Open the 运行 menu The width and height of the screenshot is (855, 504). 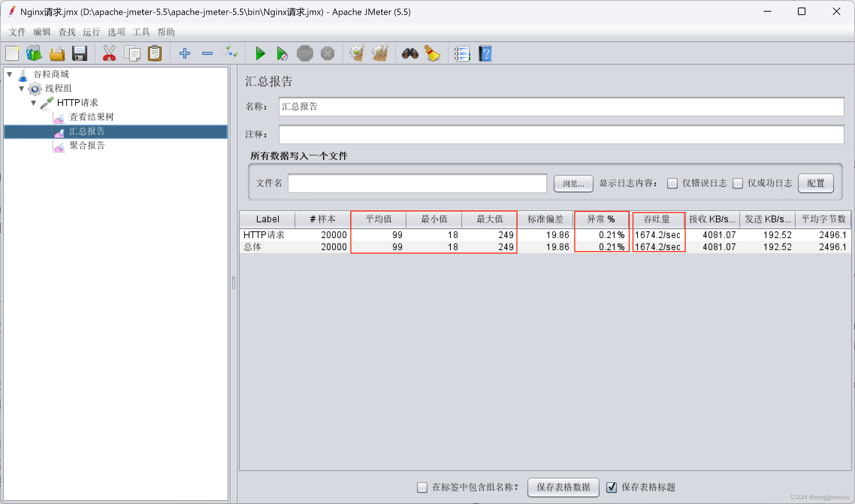[92, 32]
